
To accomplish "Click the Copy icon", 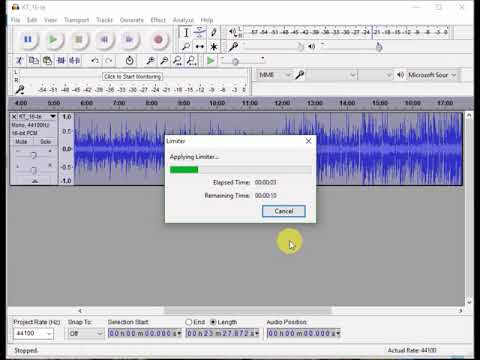I will (x=33, y=61).
